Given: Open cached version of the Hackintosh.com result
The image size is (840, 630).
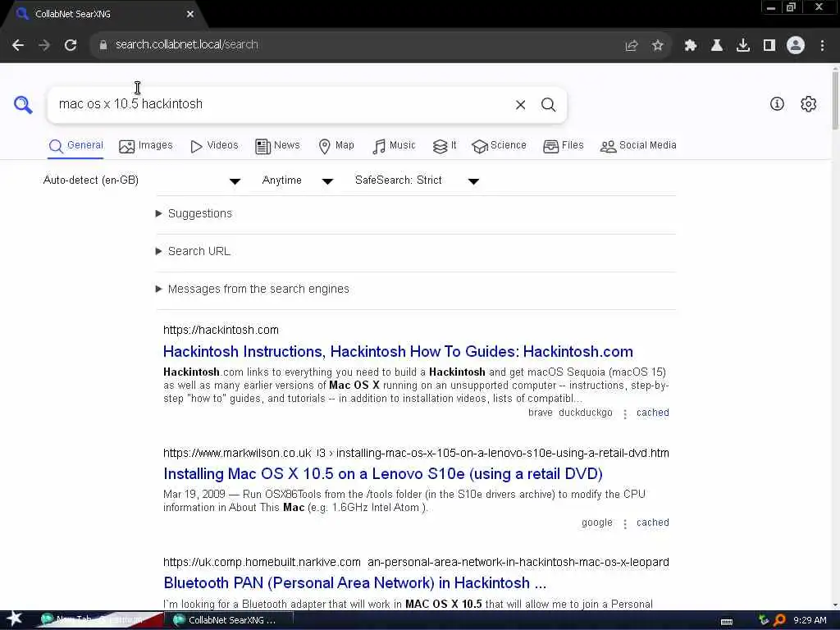Looking at the screenshot, I should click(x=652, y=413).
